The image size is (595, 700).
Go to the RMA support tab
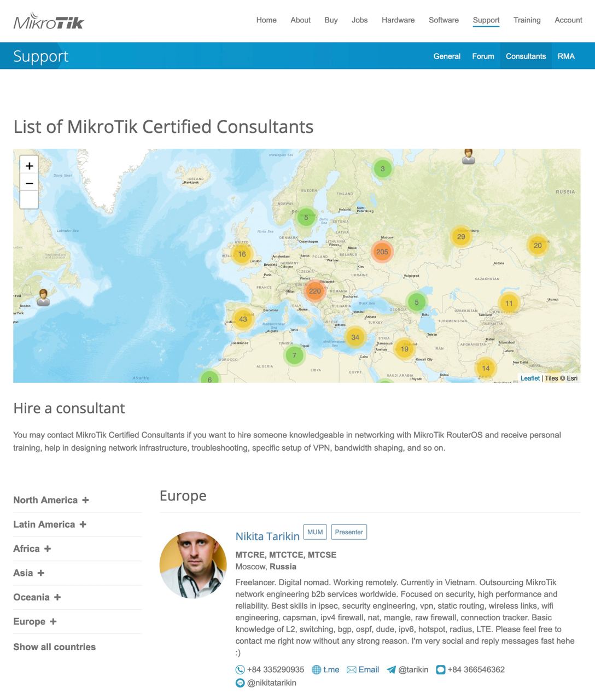[x=566, y=56]
